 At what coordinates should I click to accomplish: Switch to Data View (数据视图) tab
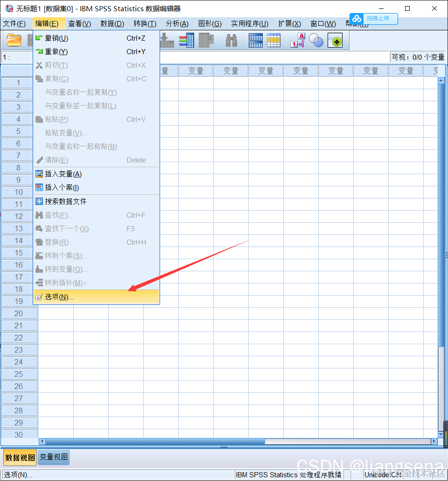(x=20, y=458)
